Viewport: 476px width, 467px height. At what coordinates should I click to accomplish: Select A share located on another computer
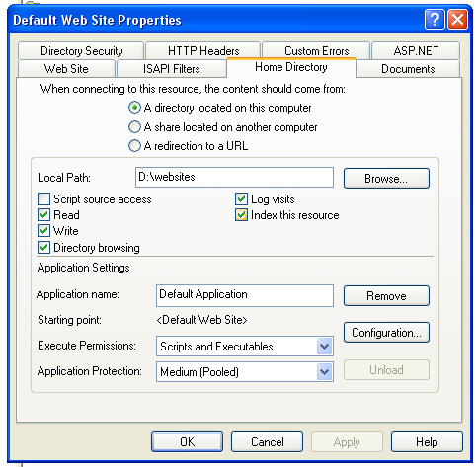[134, 127]
